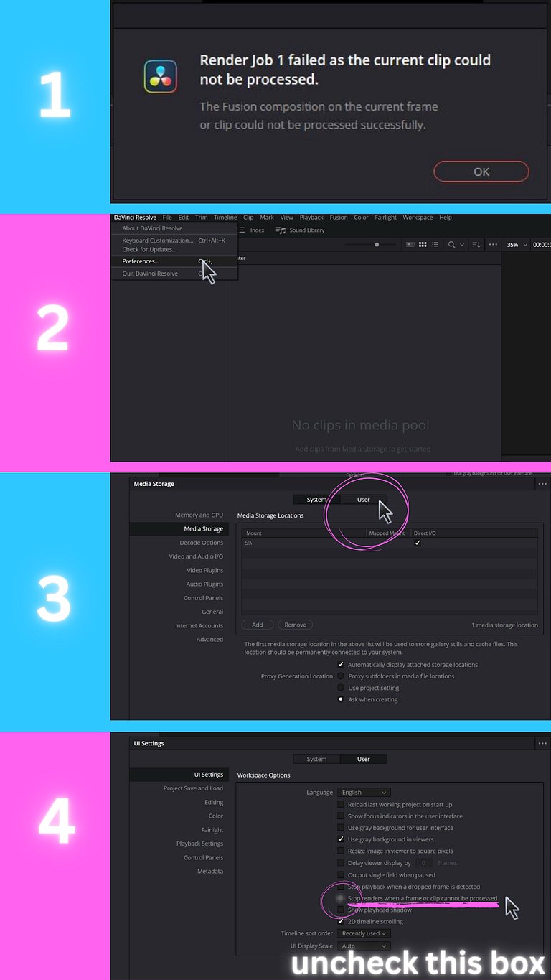Select Decode Options in the preferences sidebar
551x980 pixels.
coord(201,543)
